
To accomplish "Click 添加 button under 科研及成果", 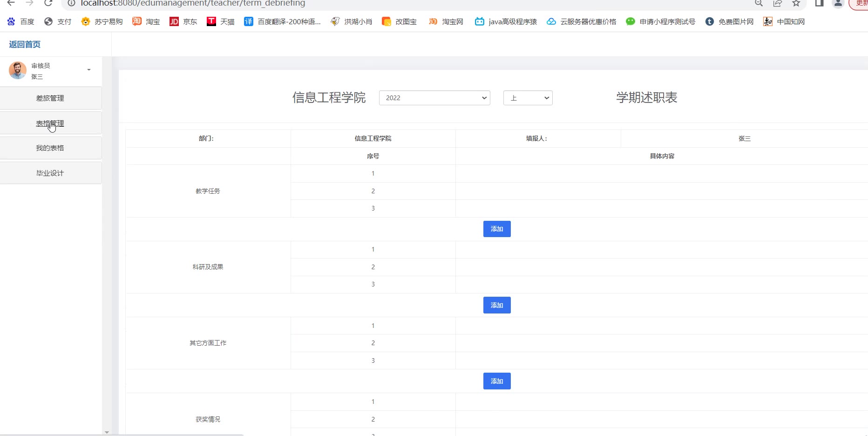I will [497, 305].
